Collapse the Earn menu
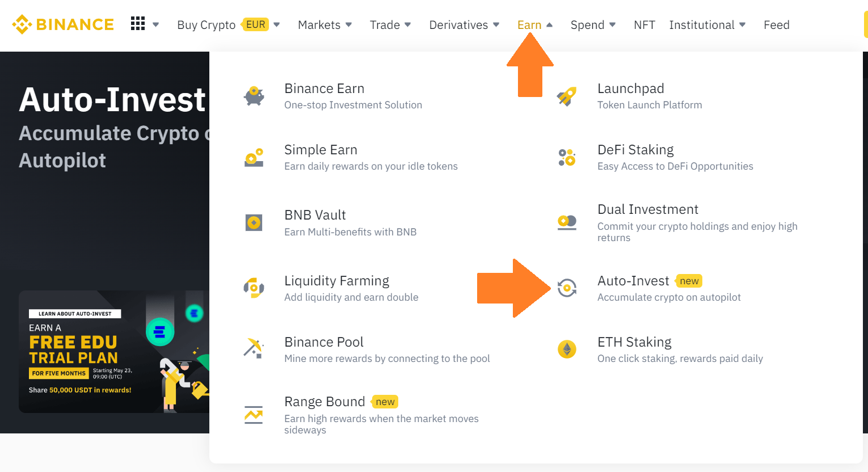The width and height of the screenshot is (868, 472). coord(529,24)
